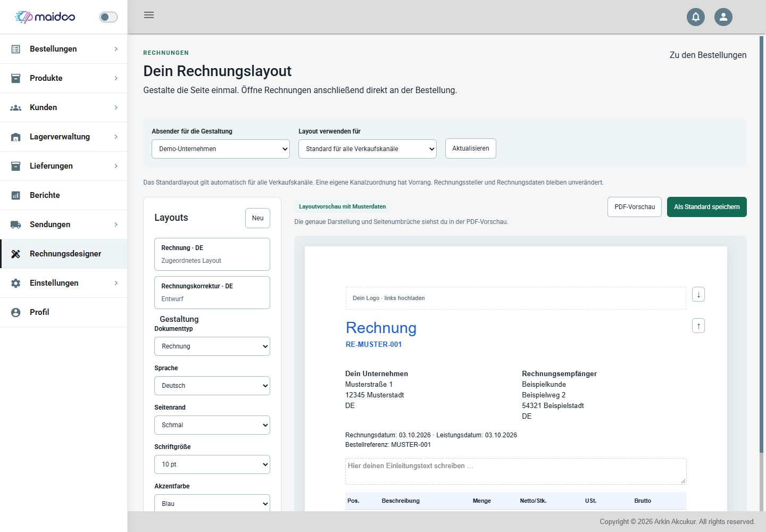Toggle the theme switch beside the logo
The image size is (766, 532).
click(109, 17)
